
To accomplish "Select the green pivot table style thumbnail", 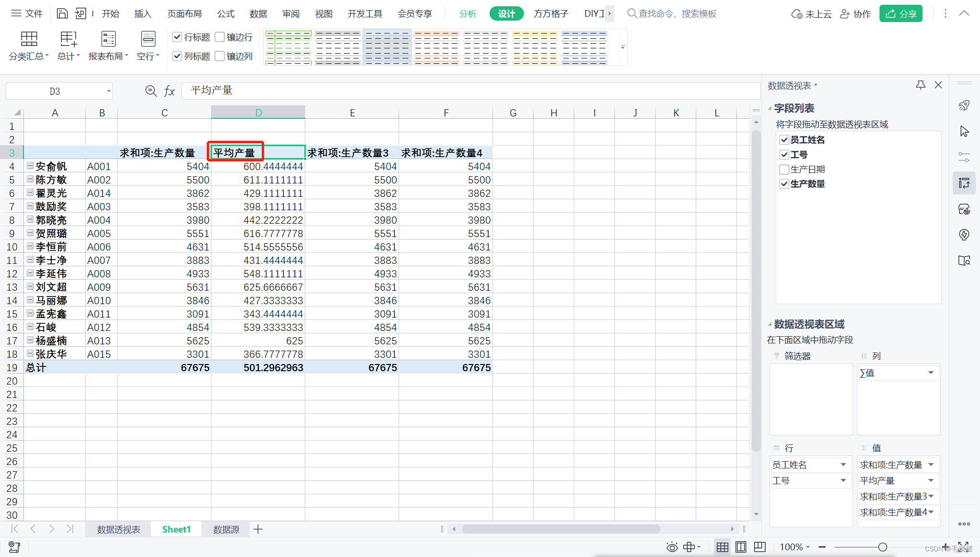I will pyautogui.click(x=288, y=47).
